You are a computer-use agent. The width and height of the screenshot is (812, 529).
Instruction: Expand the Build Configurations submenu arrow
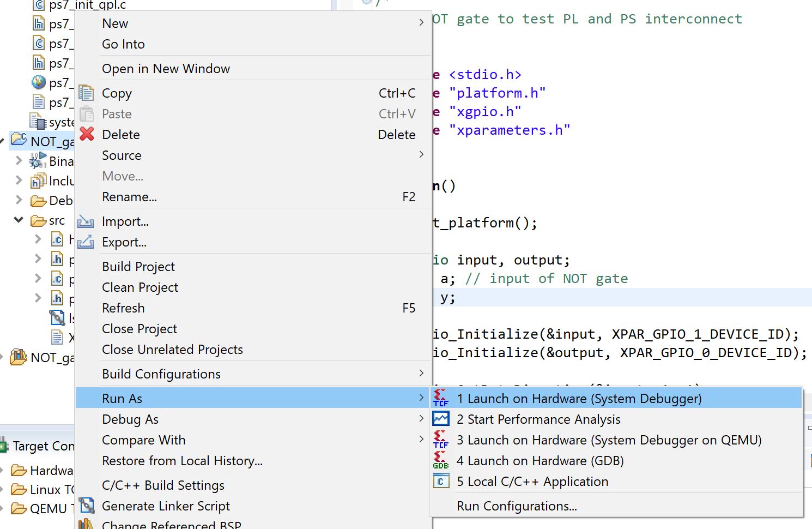click(421, 374)
